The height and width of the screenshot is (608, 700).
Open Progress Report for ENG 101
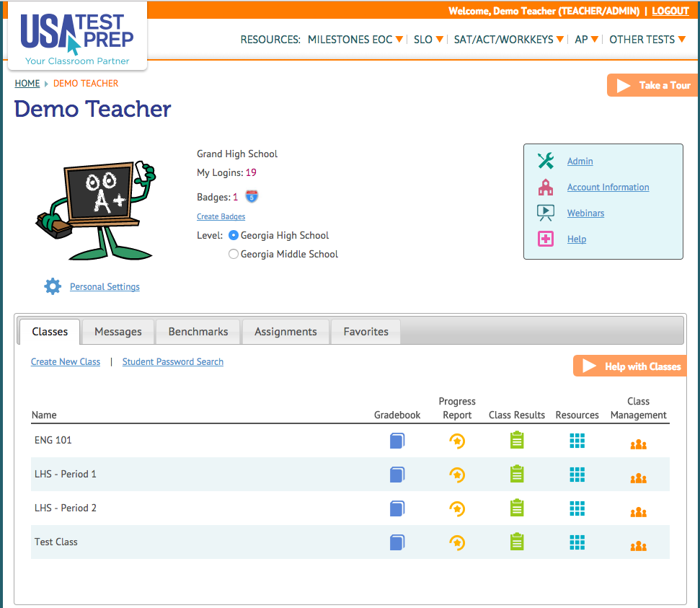[x=457, y=441]
